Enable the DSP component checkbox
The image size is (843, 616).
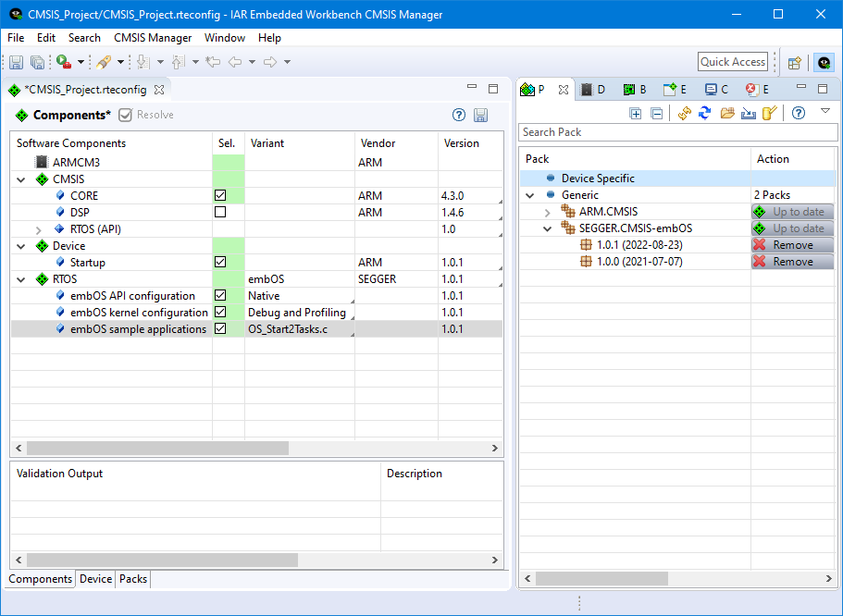[x=218, y=212]
